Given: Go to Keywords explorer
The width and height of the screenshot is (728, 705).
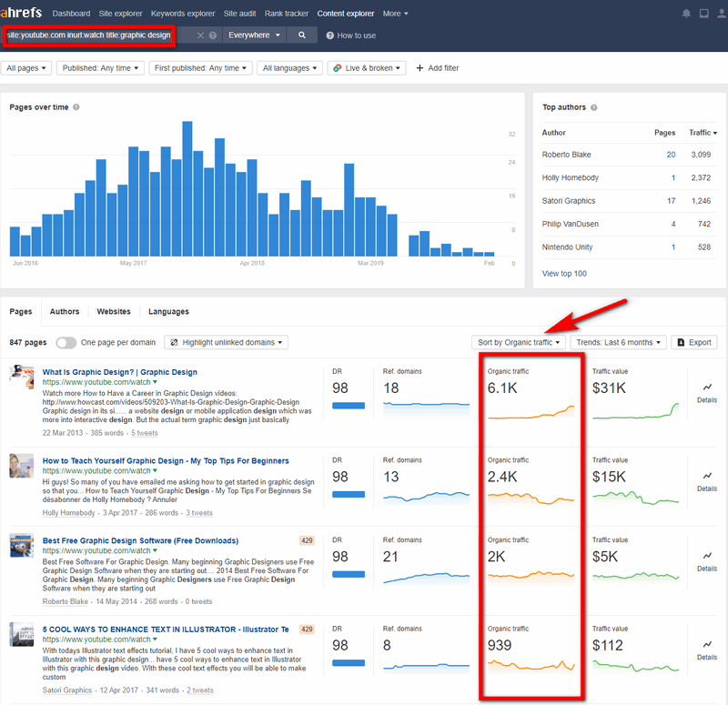Looking at the screenshot, I should pyautogui.click(x=183, y=14).
